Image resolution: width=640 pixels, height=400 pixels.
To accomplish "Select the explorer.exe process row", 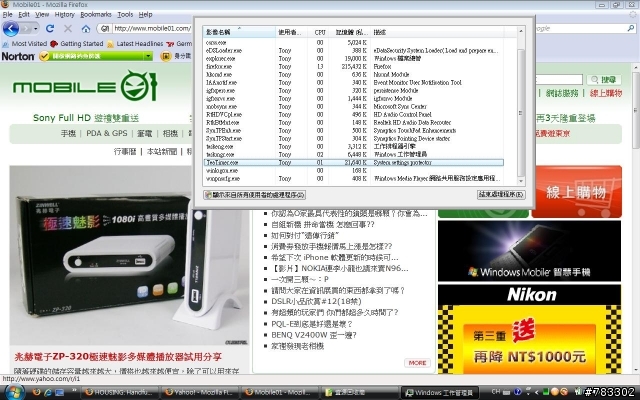I will (353, 58).
